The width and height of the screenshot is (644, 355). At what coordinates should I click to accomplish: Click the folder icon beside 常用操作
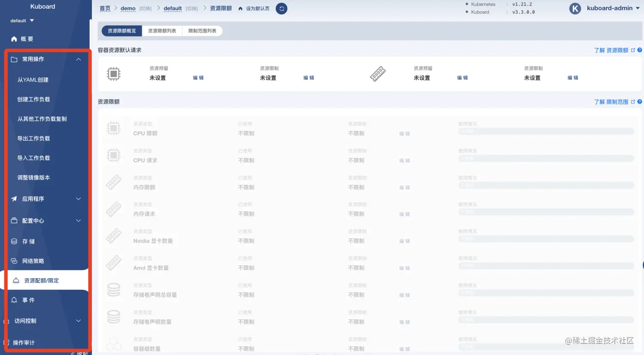tap(14, 59)
